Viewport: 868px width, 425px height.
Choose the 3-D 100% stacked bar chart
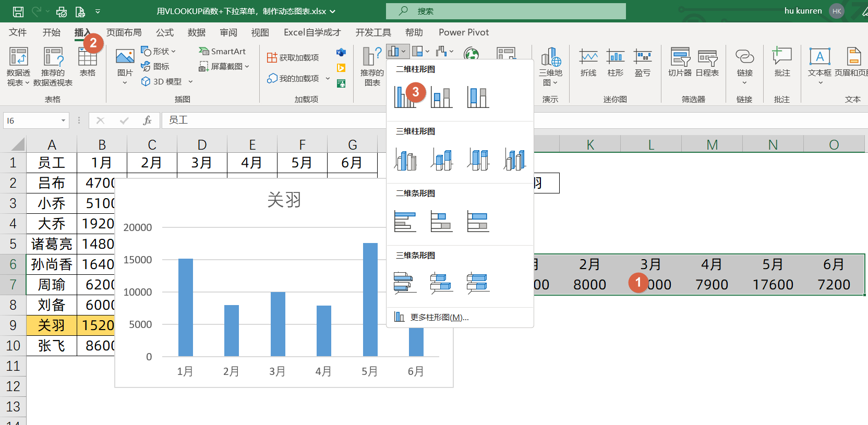(x=478, y=283)
